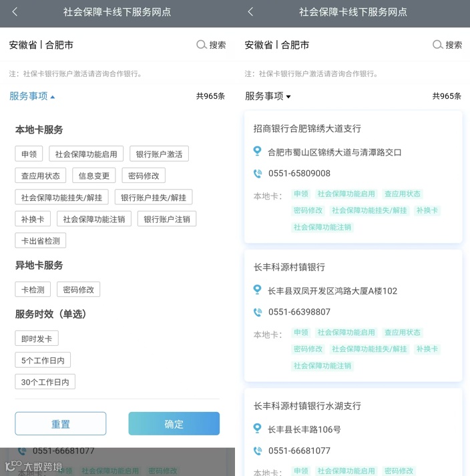Viewport: 470px width, 476px height.
Task: Tap phone icon beside 0551-65809008
Action: point(258,174)
